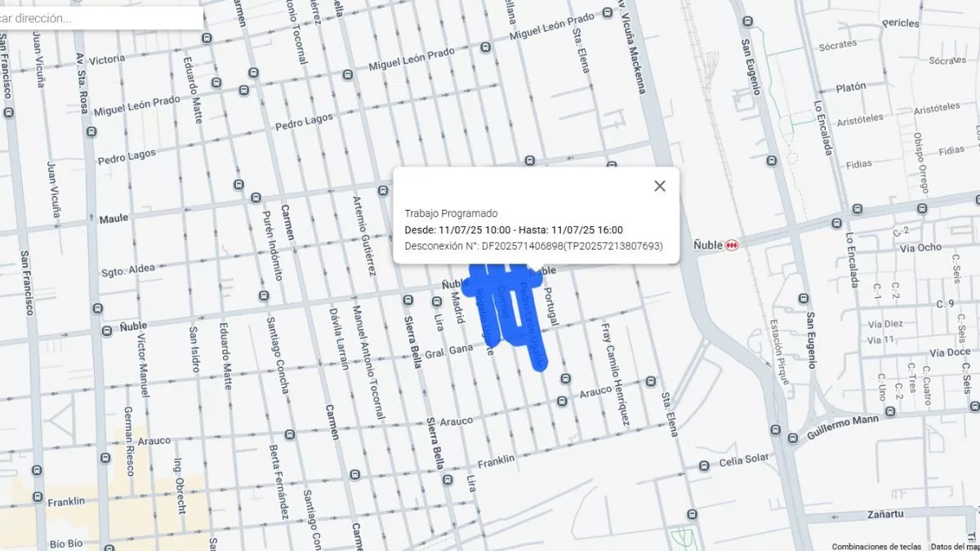
Task: Click bus stop icon left of Guillermo Mann label
Action: click(x=791, y=438)
